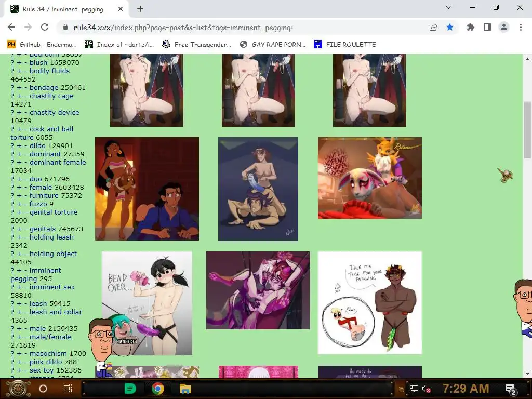Open the fuzzo tag link
This screenshot has height=399, width=532.
38,204
